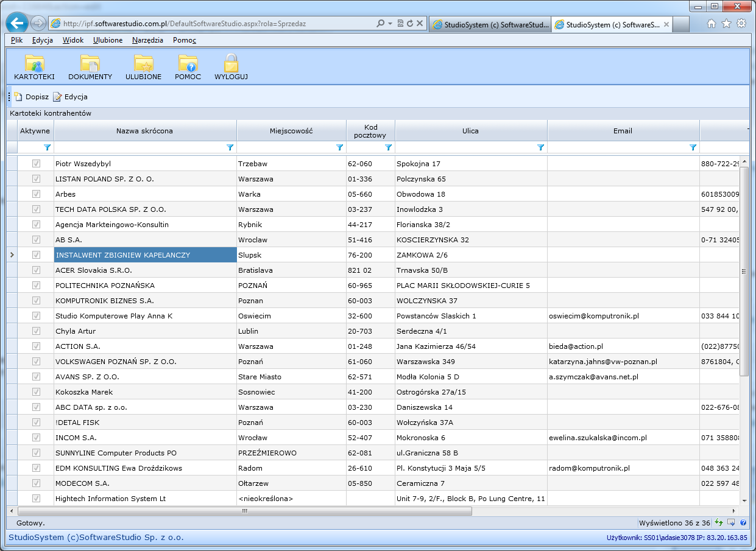
Task: Click the VOLKSWAGEN POZNAŃ SP. Z O.O. cell
Action: tap(145, 361)
